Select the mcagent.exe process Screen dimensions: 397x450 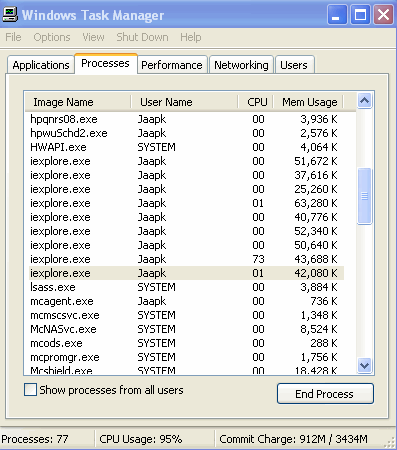point(185,301)
